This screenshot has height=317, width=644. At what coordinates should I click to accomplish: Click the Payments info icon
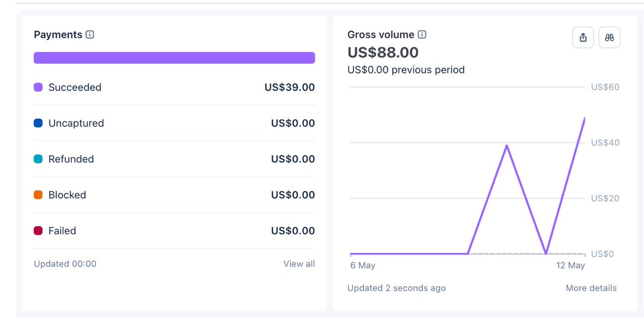(x=90, y=35)
